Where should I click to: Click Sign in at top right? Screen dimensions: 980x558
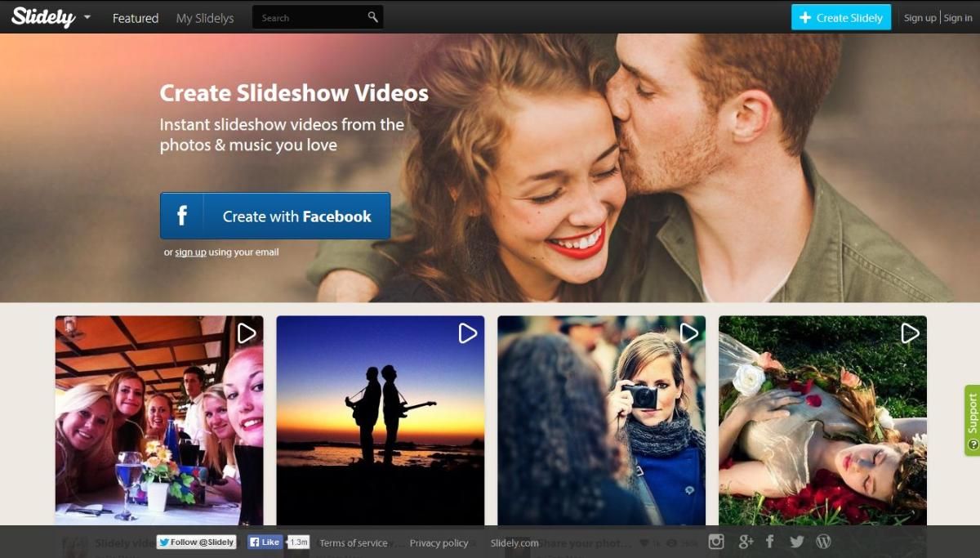958,18
